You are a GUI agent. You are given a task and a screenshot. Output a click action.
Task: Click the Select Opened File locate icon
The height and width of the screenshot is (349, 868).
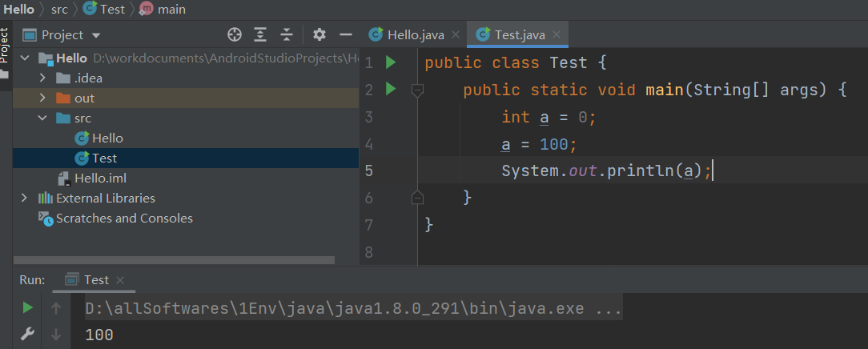coord(235,35)
